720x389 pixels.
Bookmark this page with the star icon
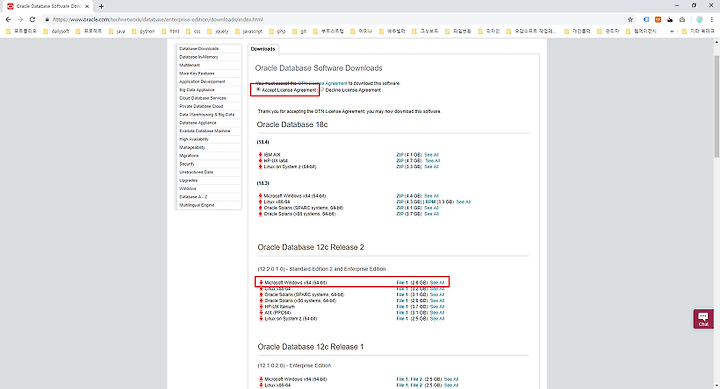(630, 19)
